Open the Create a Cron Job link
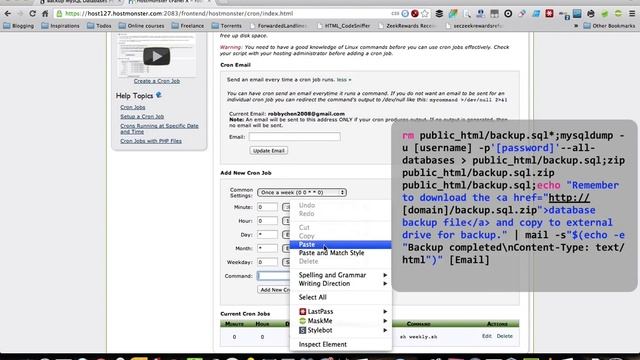The width and height of the screenshot is (640, 360). point(157,81)
